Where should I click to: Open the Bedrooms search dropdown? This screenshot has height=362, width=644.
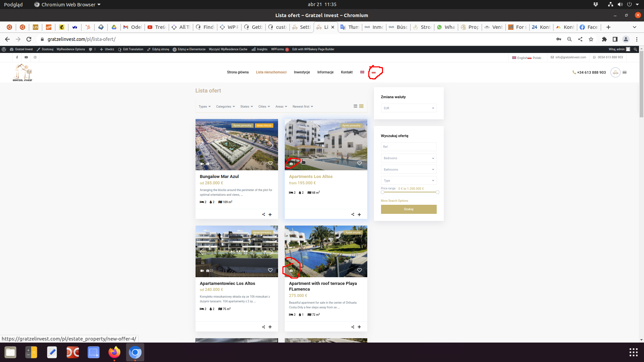click(409, 158)
